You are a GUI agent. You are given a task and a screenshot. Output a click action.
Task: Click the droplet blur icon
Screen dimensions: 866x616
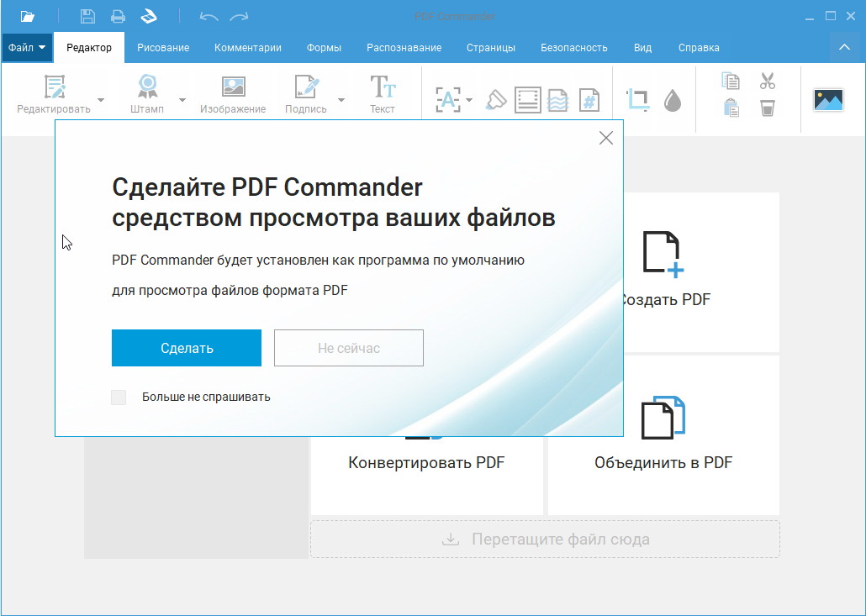[672, 101]
